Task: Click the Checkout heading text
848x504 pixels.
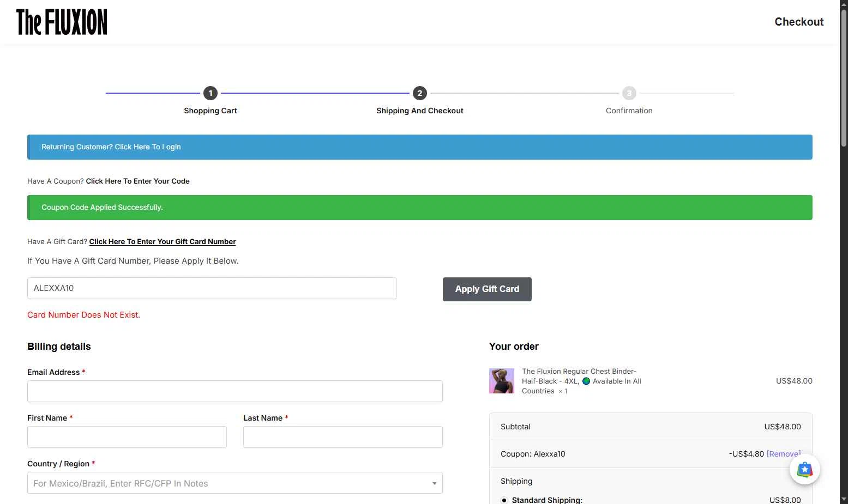Action: pos(799,22)
